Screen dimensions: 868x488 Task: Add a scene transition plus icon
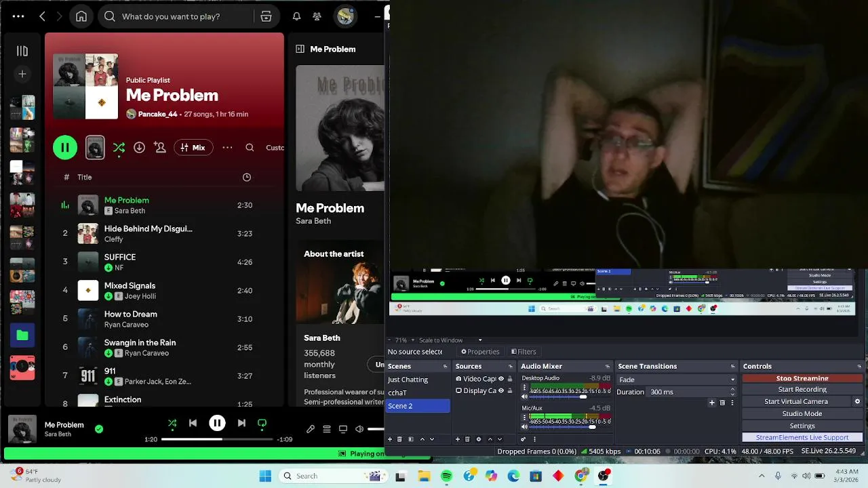point(712,403)
